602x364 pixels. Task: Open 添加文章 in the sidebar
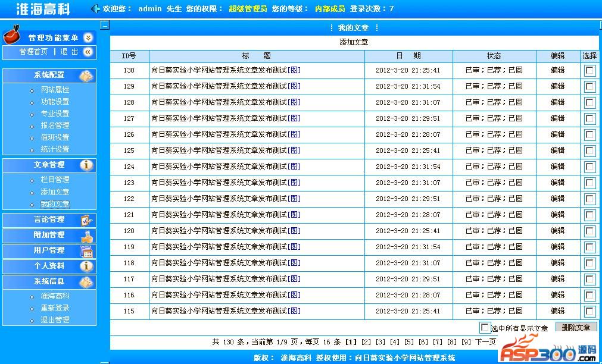(55, 192)
